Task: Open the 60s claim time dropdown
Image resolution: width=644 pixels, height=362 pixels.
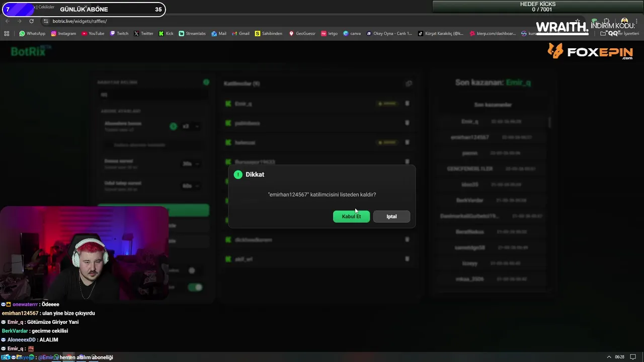Action: click(x=191, y=186)
